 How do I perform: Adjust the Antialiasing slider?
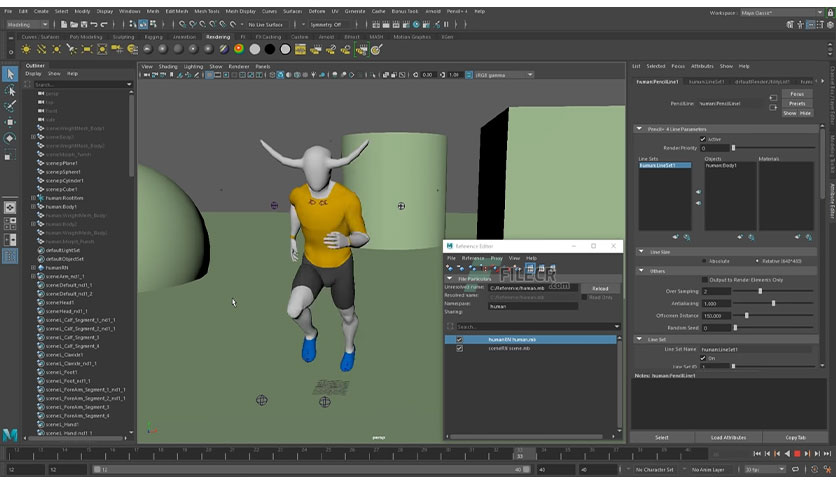(x=773, y=303)
